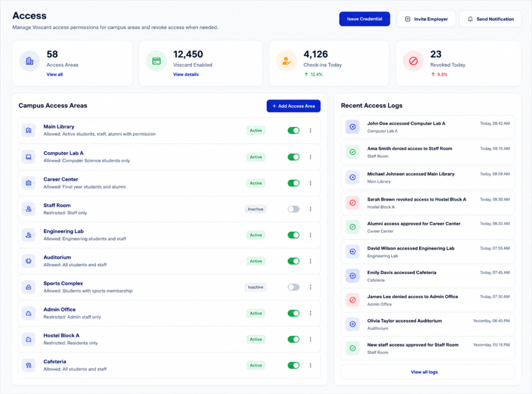
Task: Open the more options menu for Engineering Lab
Action: pyautogui.click(x=311, y=235)
